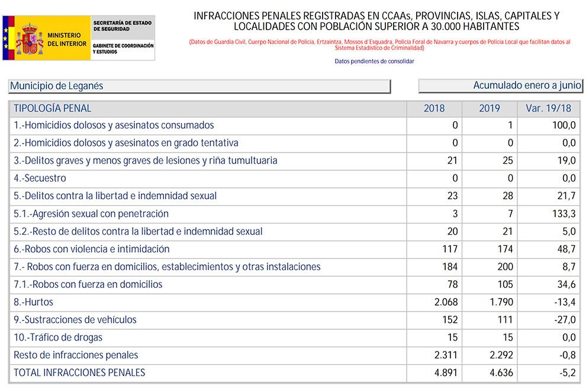
Task: Click the Ministerio del Interior logo text
Action: click(x=67, y=40)
